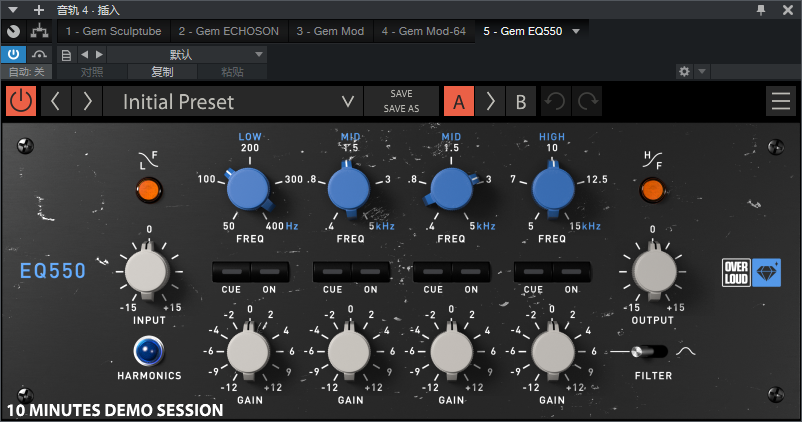
Task: Toggle the LF low-shelf orange button
Action: pos(148,190)
